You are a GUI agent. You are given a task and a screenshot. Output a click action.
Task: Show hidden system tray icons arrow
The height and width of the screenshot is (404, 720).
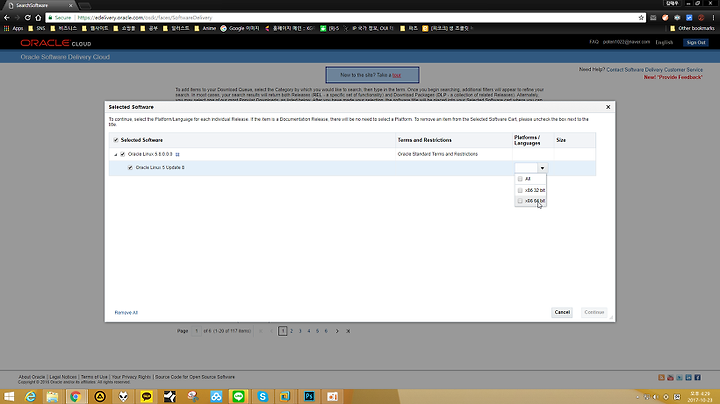(637, 397)
